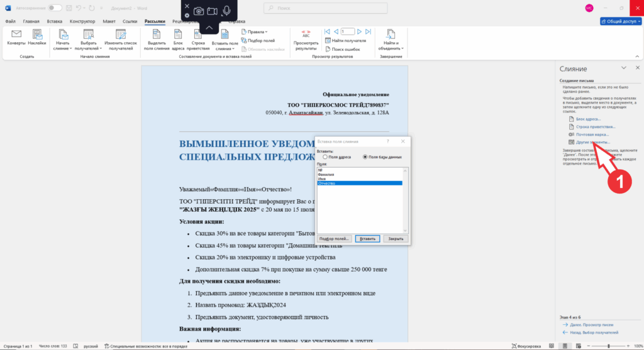The image size is (644, 350).
Task: Switch to the Ссылки tab
Action: [x=130, y=21]
